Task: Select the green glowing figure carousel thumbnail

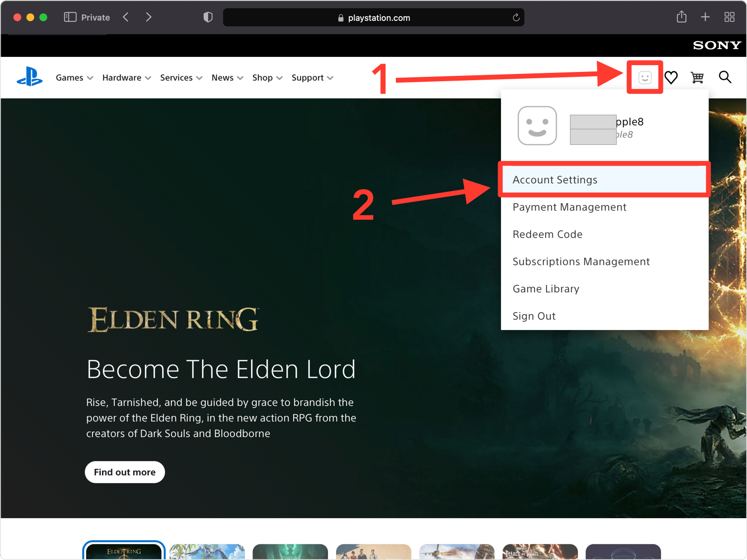Action: point(290,552)
